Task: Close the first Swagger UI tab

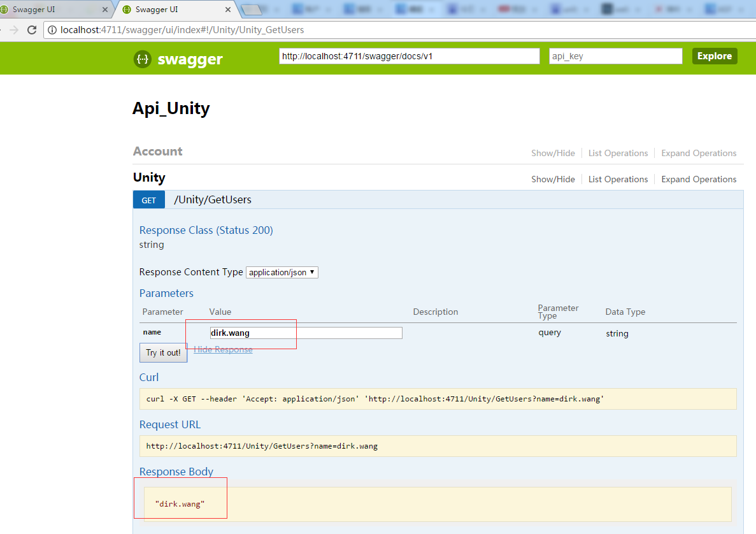Action: coord(105,10)
